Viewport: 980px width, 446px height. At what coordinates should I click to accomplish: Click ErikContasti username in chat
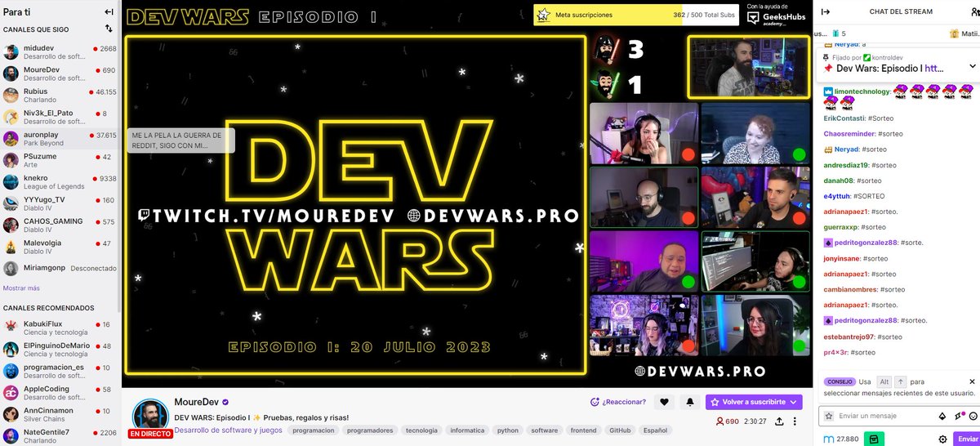pyautogui.click(x=844, y=118)
